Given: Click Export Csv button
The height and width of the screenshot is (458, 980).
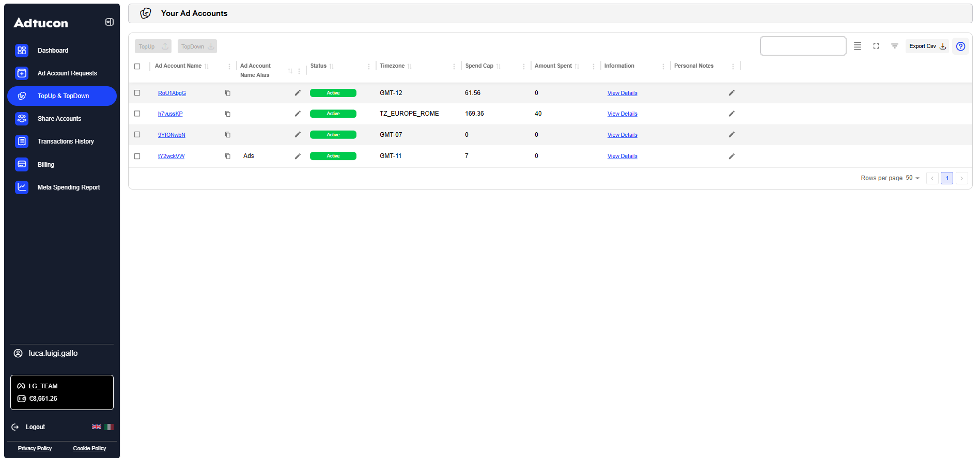Looking at the screenshot, I should 927,46.
